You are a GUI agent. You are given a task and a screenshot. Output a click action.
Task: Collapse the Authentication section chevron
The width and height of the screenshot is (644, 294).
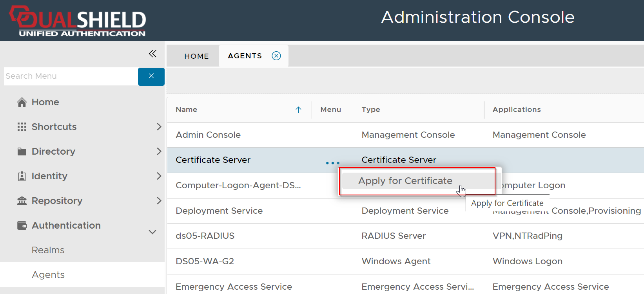[x=152, y=232]
